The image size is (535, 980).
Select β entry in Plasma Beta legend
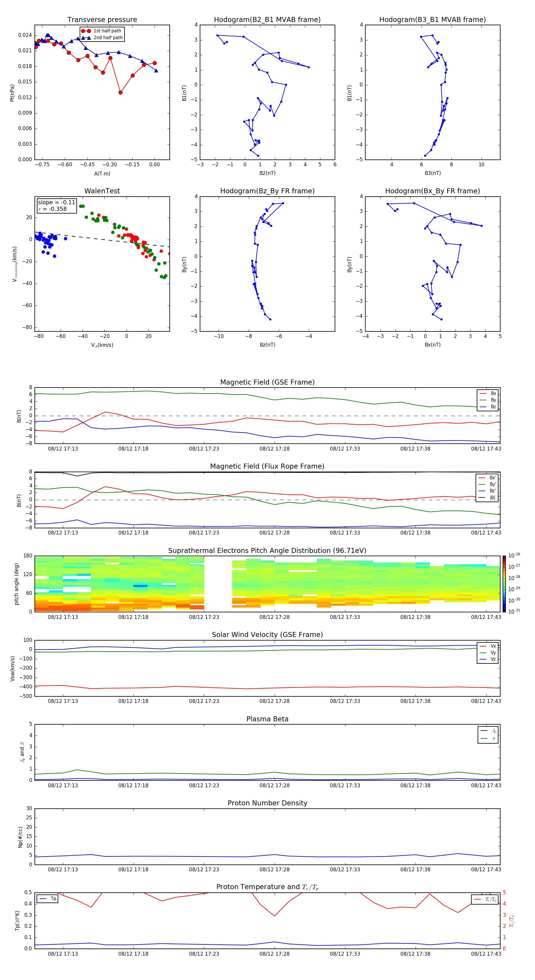(488, 739)
